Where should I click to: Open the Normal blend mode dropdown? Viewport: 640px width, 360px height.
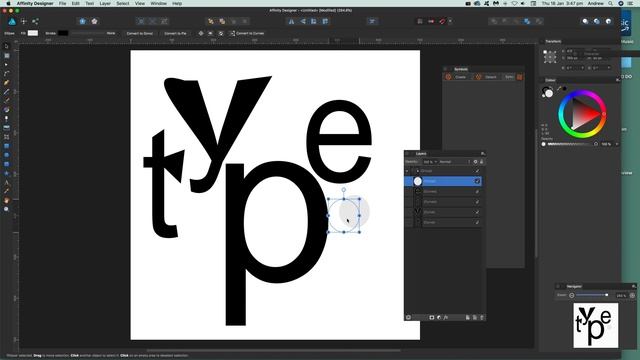(x=455, y=162)
